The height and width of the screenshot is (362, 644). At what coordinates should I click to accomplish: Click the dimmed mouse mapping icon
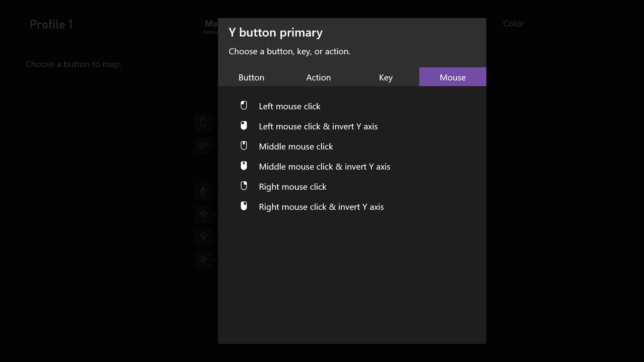click(203, 123)
